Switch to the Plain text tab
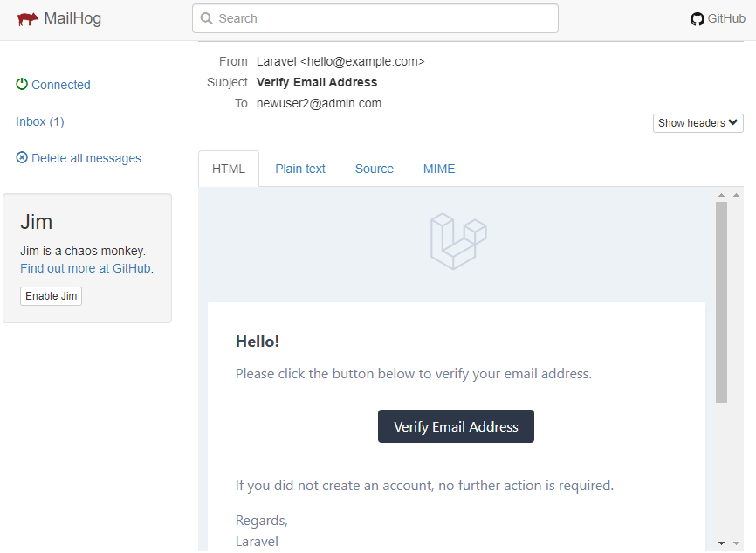 tap(299, 169)
